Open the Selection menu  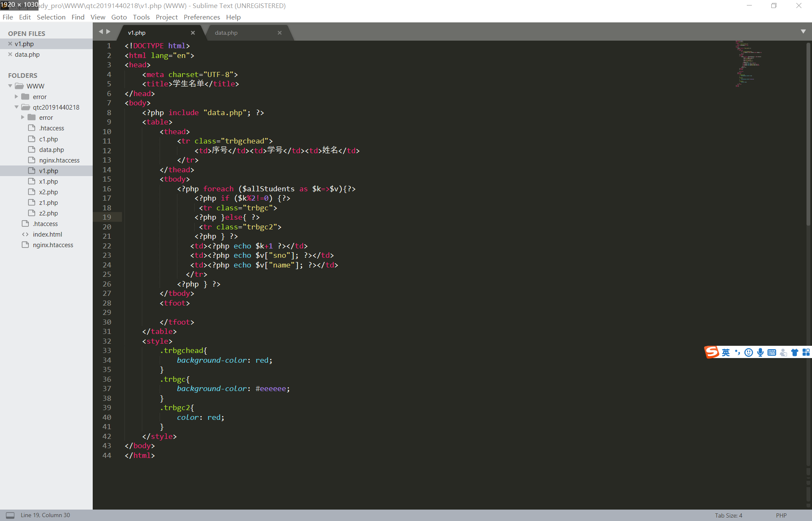click(51, 17)
